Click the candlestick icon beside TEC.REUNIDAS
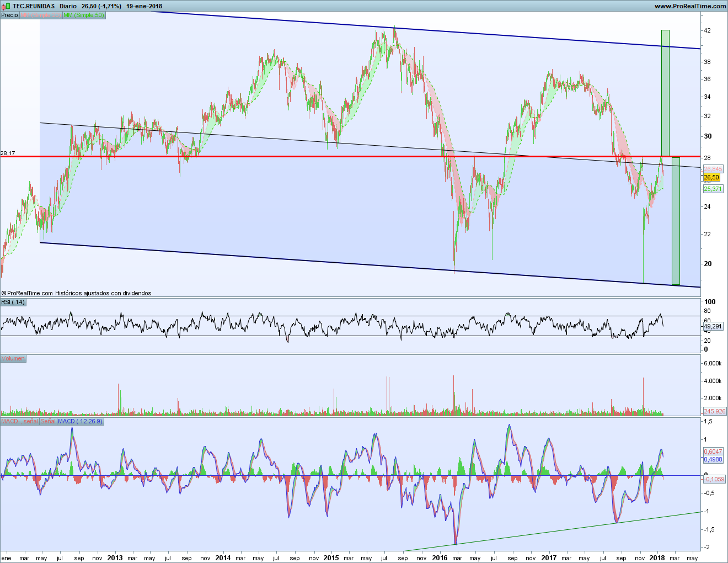 6,6
